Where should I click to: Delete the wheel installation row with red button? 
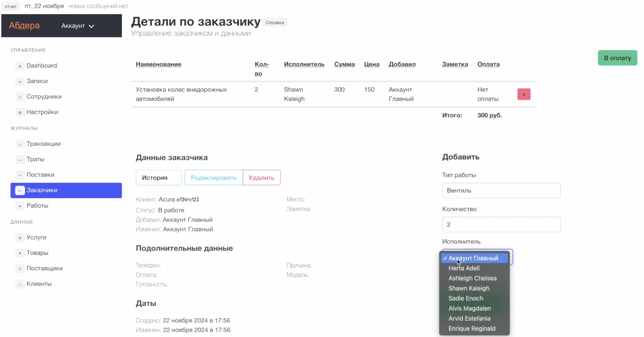(x=524, y=94)
